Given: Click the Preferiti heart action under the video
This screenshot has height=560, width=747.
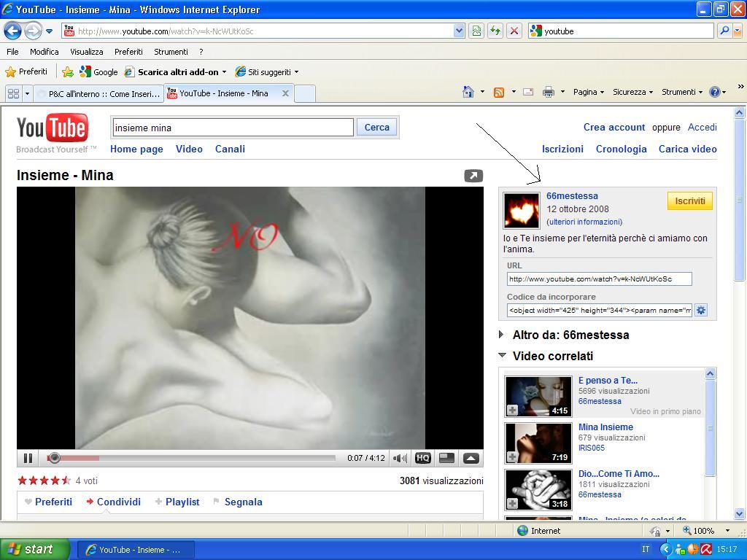Looking at the screenshot, I should (49, 502).
